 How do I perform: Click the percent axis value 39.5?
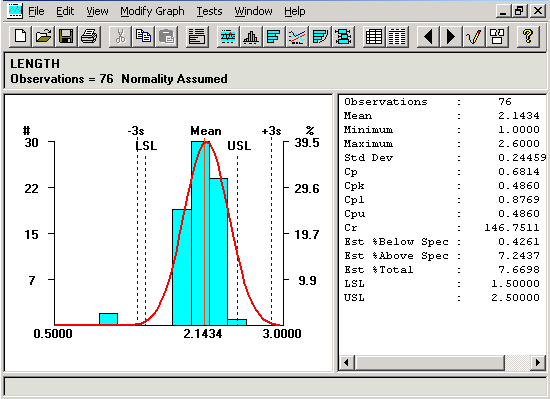tap(307, 143)
